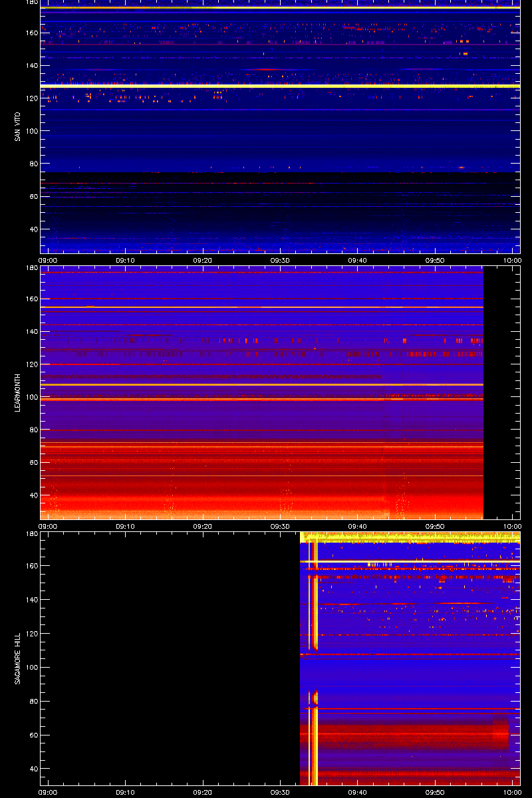Click 40 frequency label on San Vito axis
This screenshot has height=798, width=532.
click(x=33, y=229)
